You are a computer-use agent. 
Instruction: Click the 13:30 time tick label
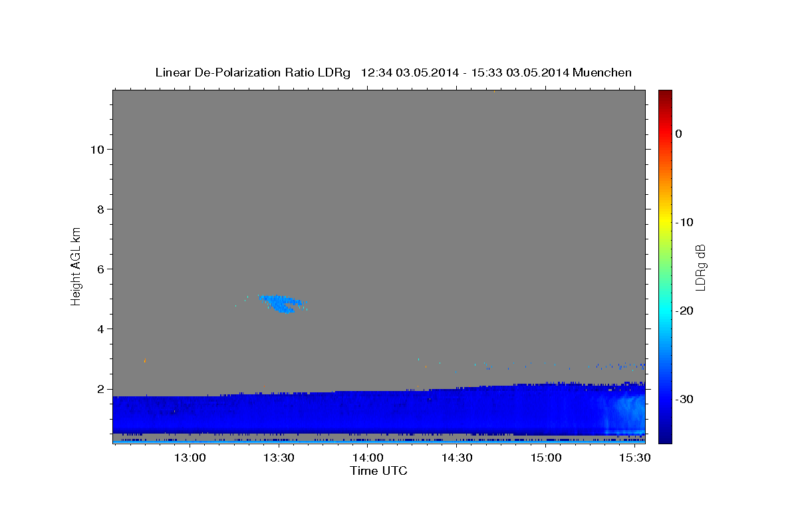(x=279, y=458)
